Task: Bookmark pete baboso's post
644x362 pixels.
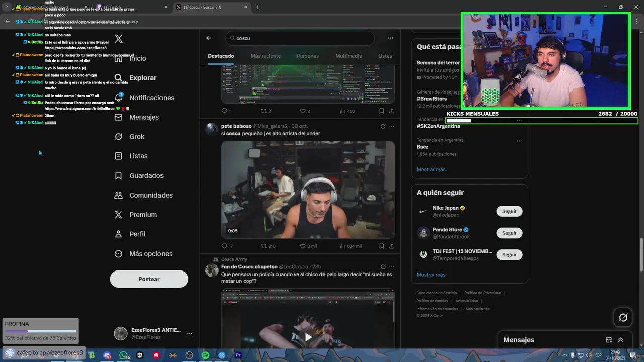Action: (x=382, y=246)
